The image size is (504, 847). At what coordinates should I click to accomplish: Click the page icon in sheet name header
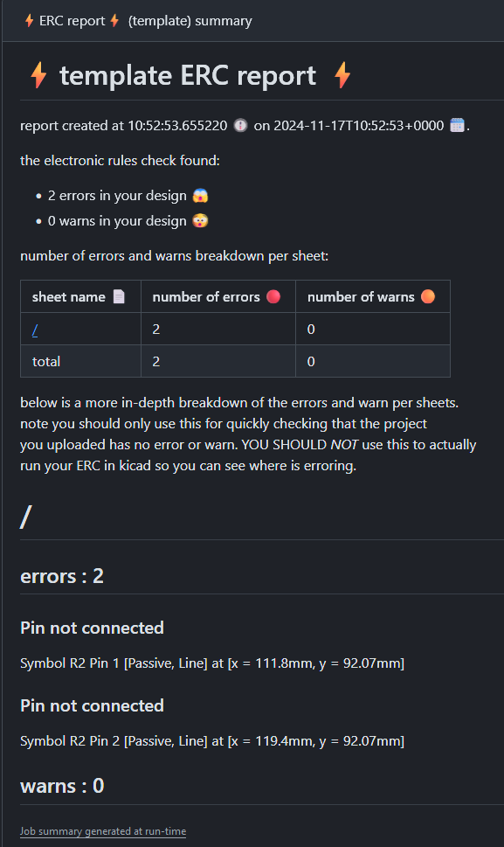[x=119, y=296]
